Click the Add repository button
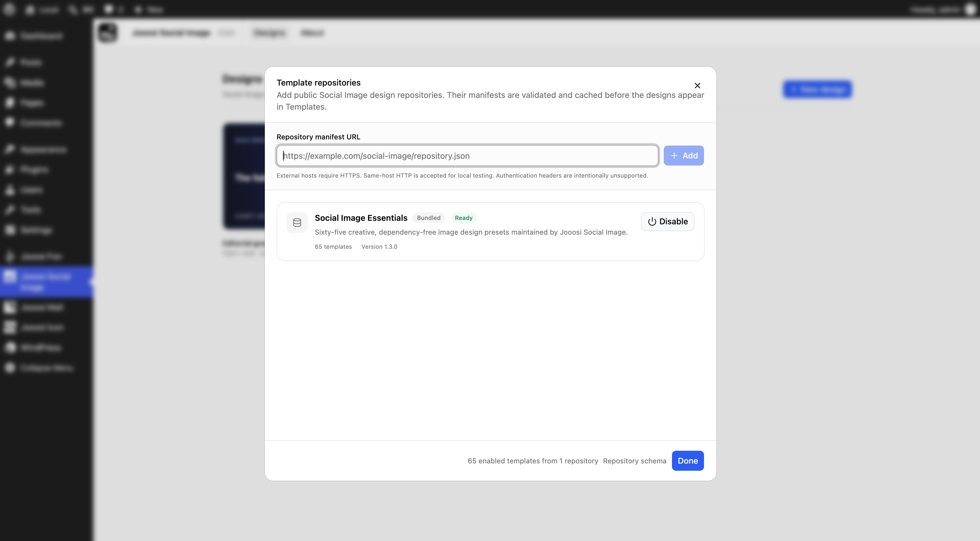This screenshot has height=541, width=980. [x=684, y=156]
